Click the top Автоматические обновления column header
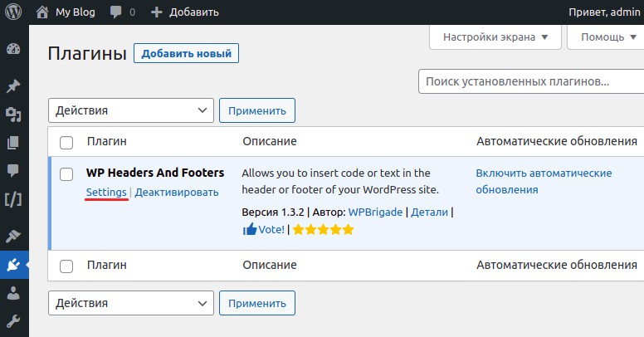The image size is (644, 337). pyautogui.click(x=557, y=141)
